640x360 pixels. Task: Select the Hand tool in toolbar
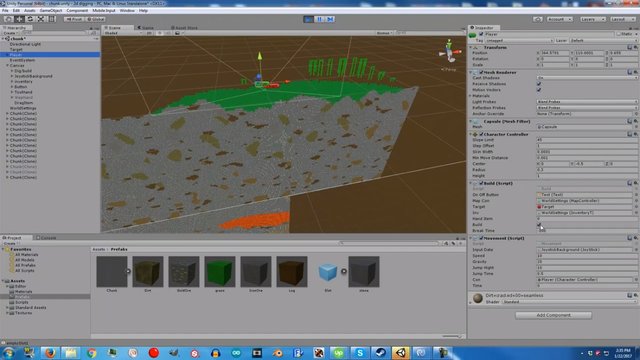tap(8, 19)
